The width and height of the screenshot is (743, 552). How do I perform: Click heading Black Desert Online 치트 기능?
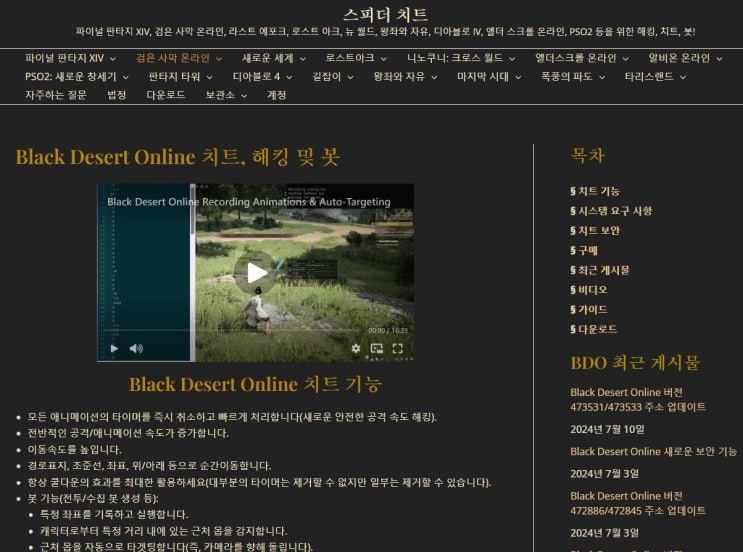[255, 384]
